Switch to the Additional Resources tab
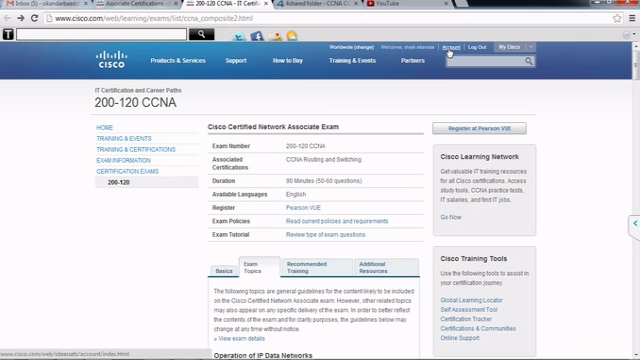 click(386, 267)
